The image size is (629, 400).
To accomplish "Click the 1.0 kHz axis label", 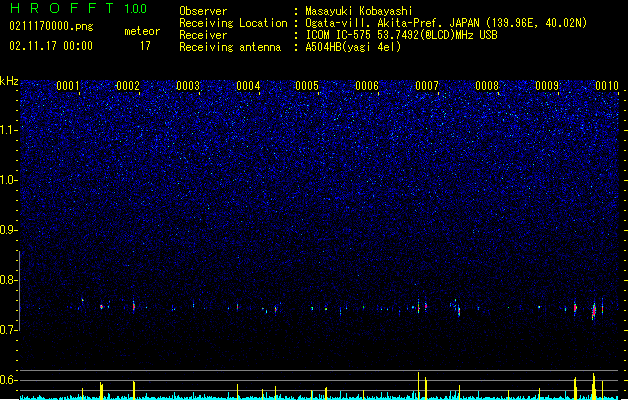I will 9,180.
